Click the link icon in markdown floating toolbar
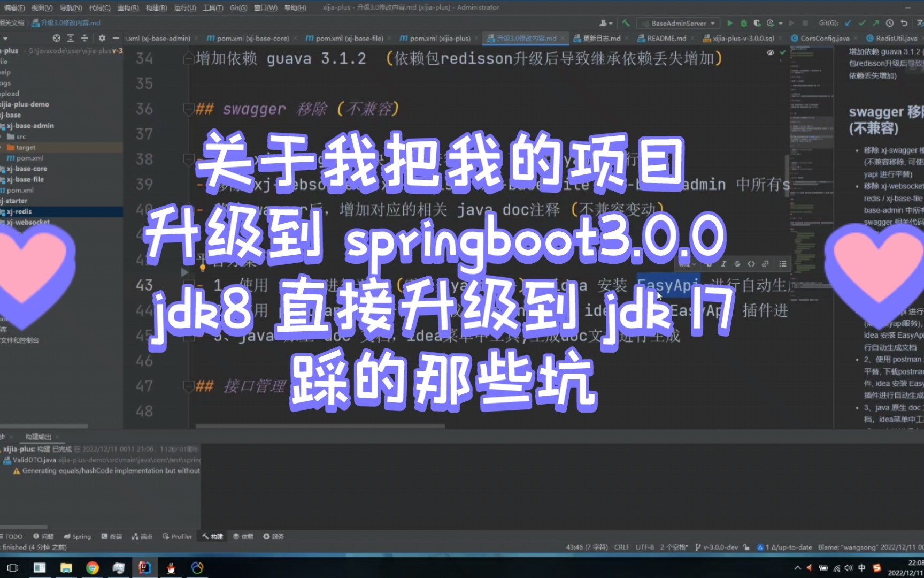 pyautogui.click(x=765, y=263)
